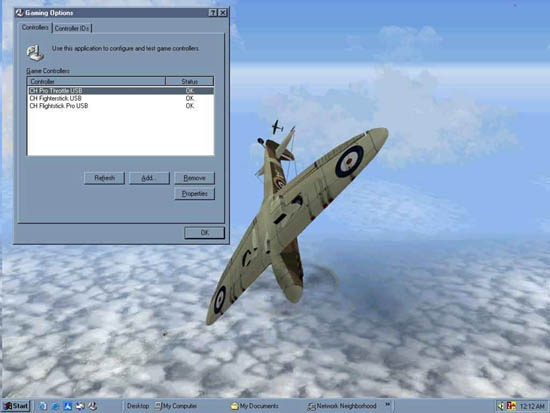
Task: Click the joystick quick launch icon
Action: tap(93, 406)
